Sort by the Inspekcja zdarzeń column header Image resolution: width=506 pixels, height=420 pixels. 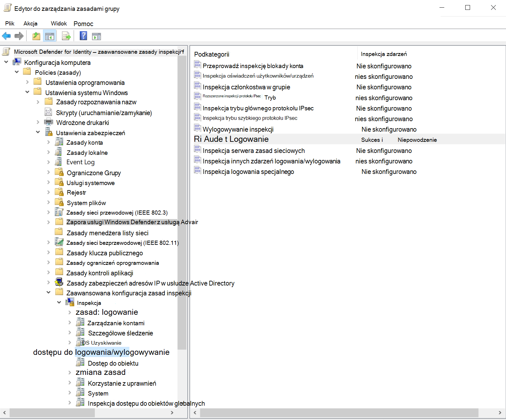coord(384,54)
